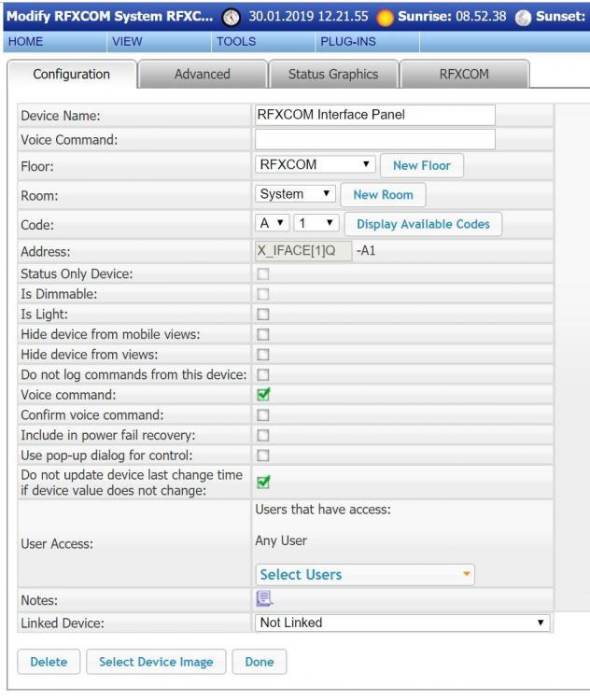Viewport: 590px width, 700px height.
Task: Enable Include in power fail recovery
Action: [x=262, y=435]
